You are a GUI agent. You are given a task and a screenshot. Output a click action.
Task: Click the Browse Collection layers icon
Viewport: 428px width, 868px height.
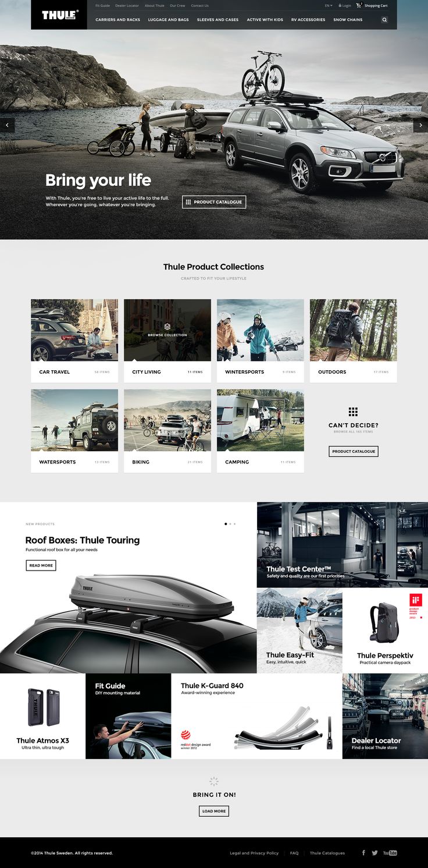(167, 327)
